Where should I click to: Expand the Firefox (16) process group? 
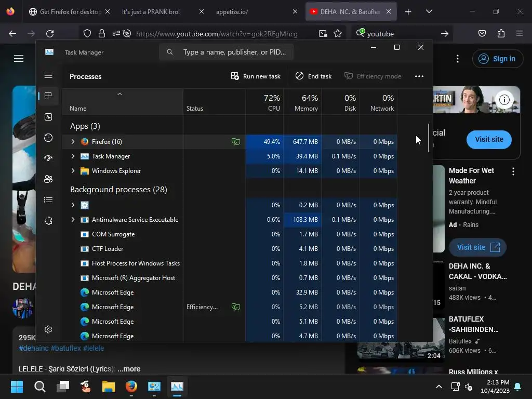point(73,141)
